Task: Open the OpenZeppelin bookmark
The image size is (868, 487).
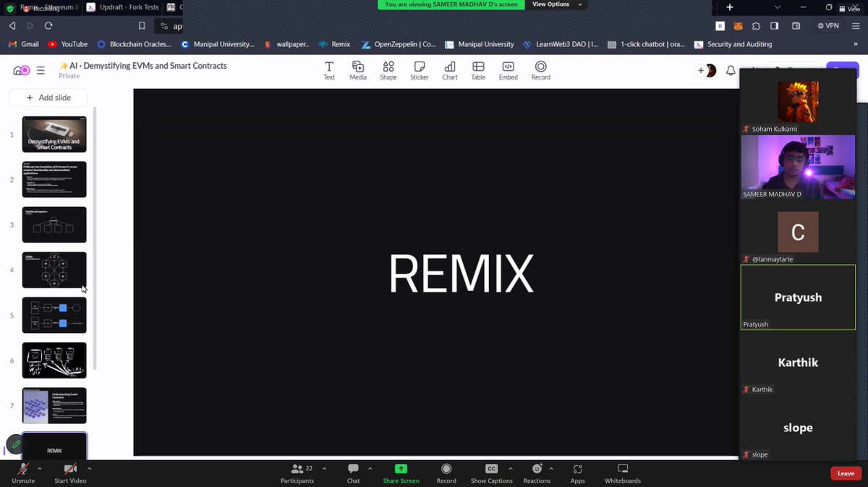Action: tap(398, 44)
